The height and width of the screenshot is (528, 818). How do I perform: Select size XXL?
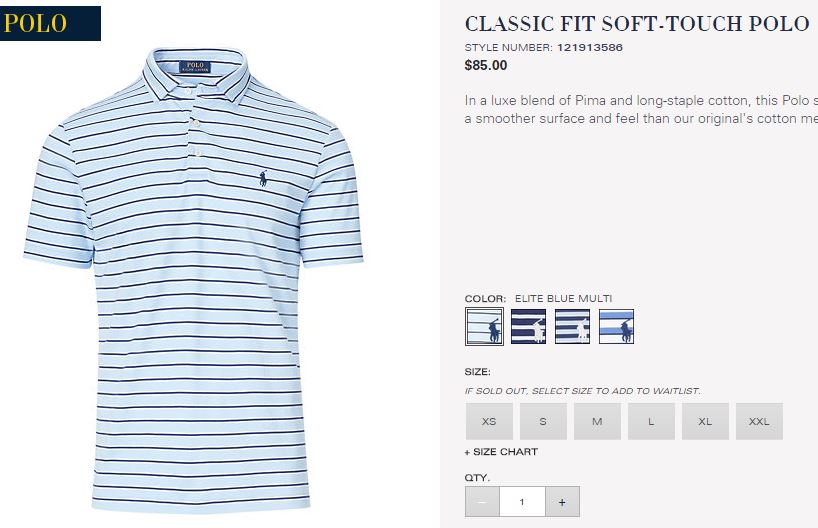[759, 421]
